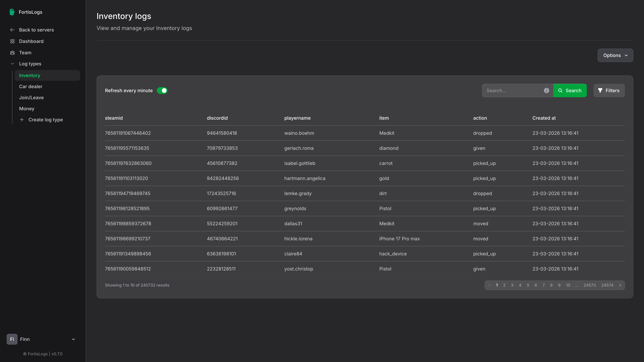The width and height of the screenshot is (644, 362).
Task: Click the Fi avatar badge
Action: tap(12, 339)
